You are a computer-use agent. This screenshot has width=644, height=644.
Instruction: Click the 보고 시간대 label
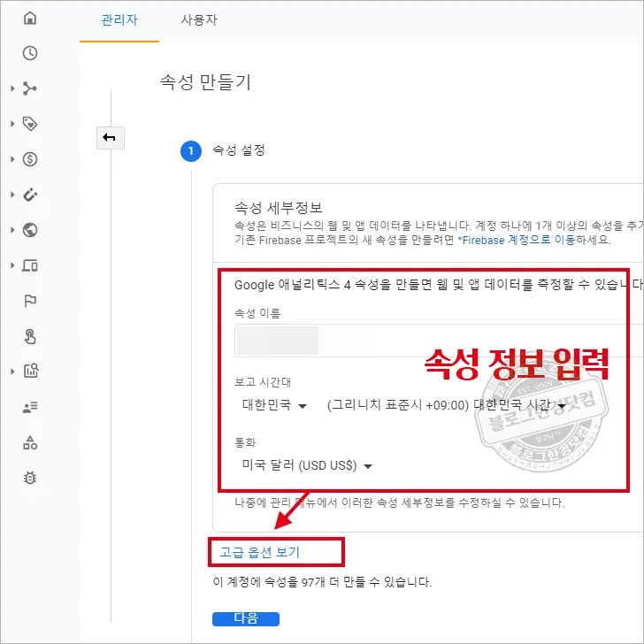[263, 382]
